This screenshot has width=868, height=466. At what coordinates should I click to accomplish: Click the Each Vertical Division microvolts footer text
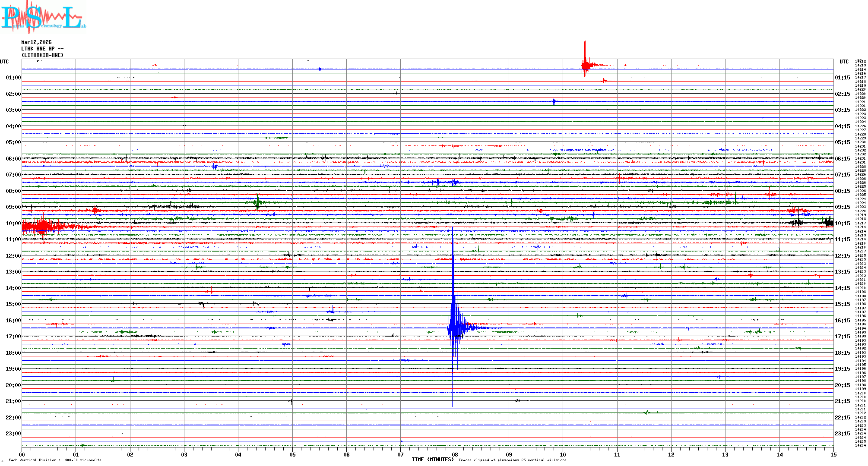point(55,460)
